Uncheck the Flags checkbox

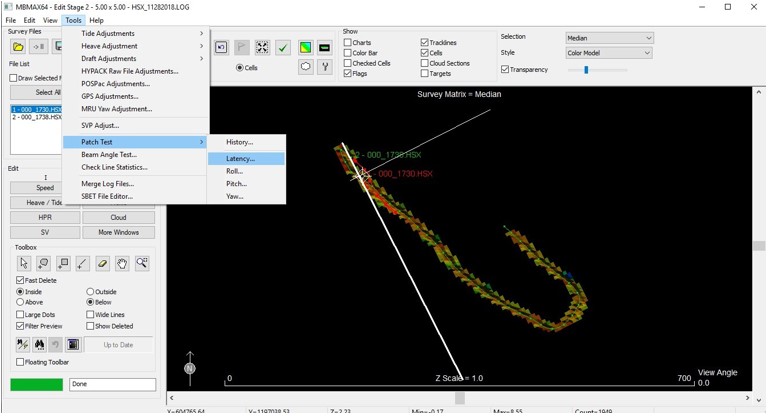[x=348, y=74]
